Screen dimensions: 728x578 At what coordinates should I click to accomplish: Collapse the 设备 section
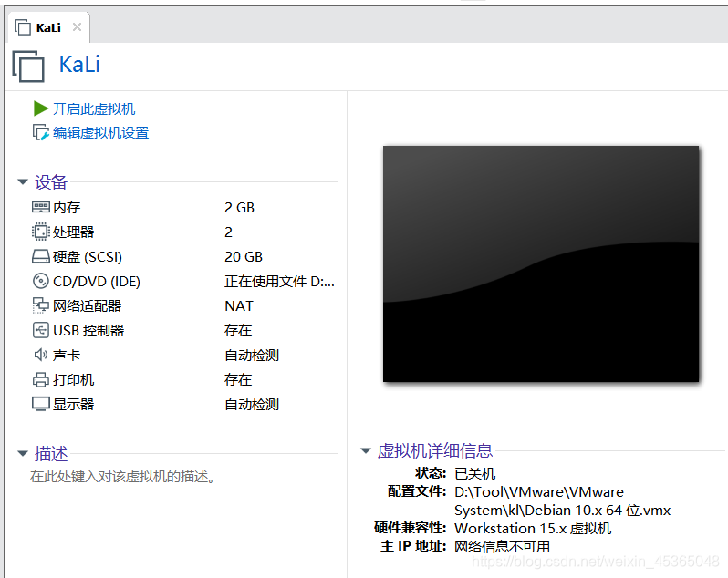coord(22,181)
